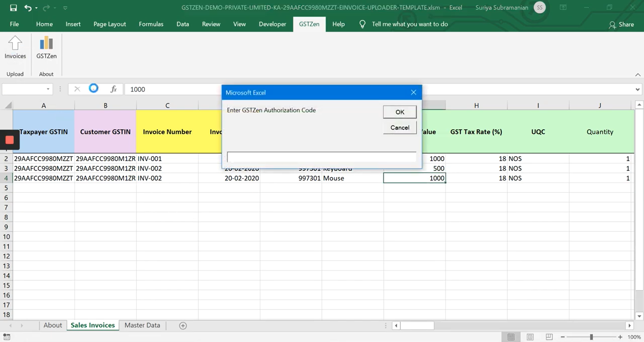Expand the Name Box dropdown
Viewport: 644px width, 342px height.
tap(48, 89)
